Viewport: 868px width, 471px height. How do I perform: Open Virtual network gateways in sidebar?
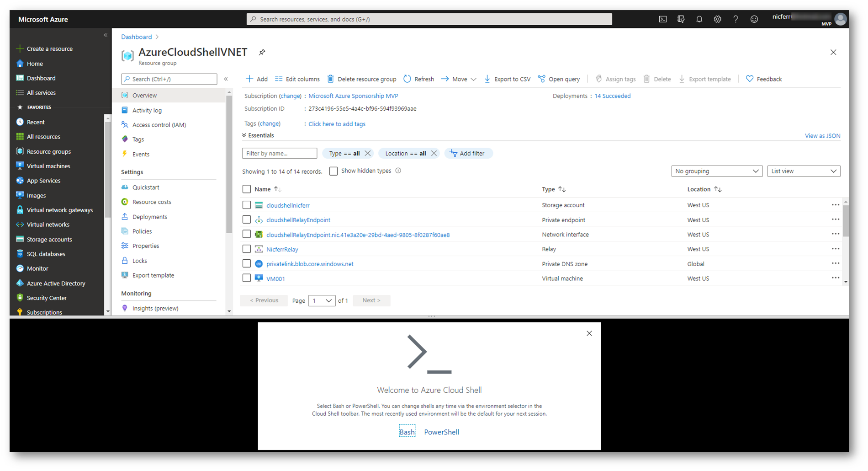tap(59, 210)
